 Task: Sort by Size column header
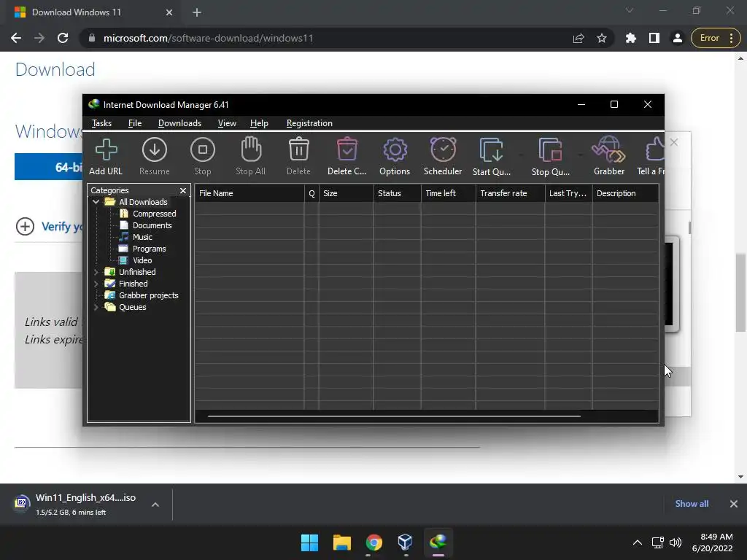coord(346,193)
